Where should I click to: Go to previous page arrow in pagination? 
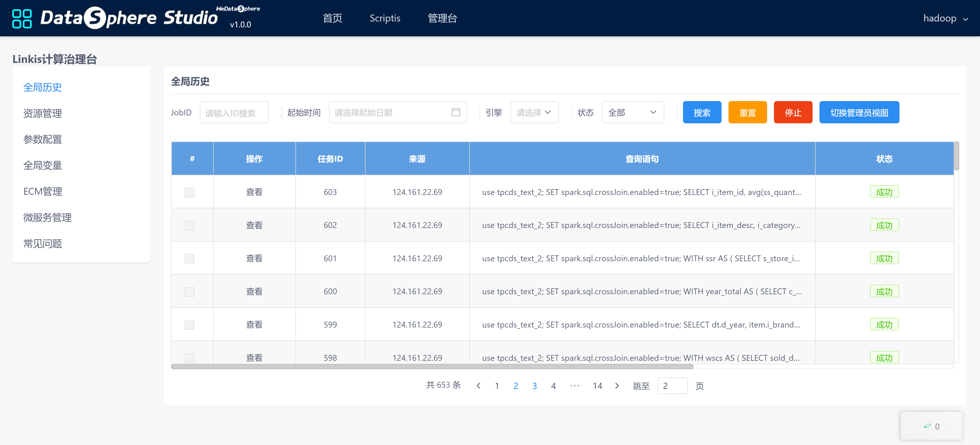pos(478,386)
